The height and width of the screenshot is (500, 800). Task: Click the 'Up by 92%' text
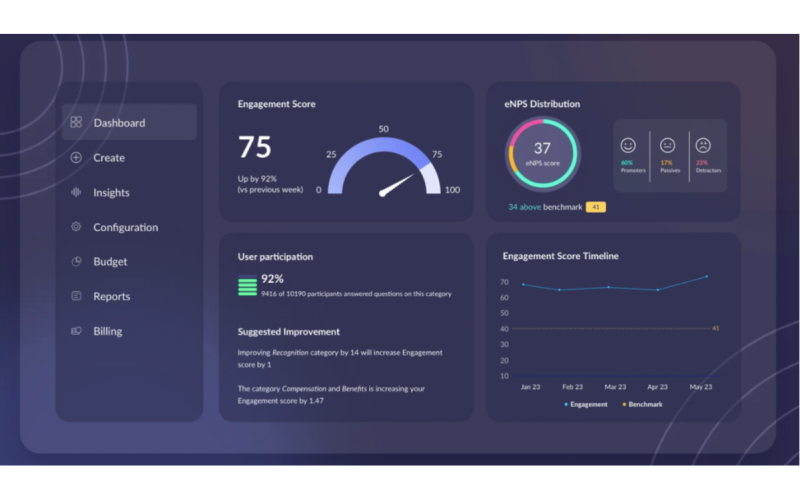[x=257, y=179]
